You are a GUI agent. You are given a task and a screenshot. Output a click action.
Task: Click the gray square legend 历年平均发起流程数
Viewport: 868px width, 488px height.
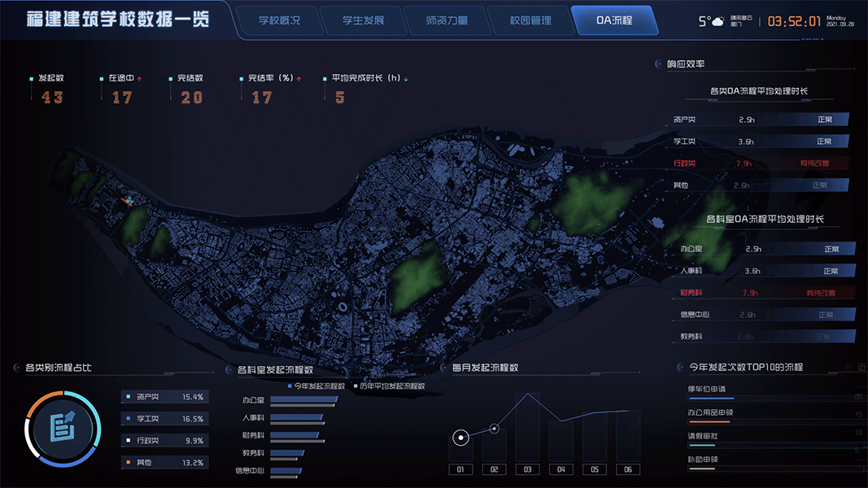point(355,386)
